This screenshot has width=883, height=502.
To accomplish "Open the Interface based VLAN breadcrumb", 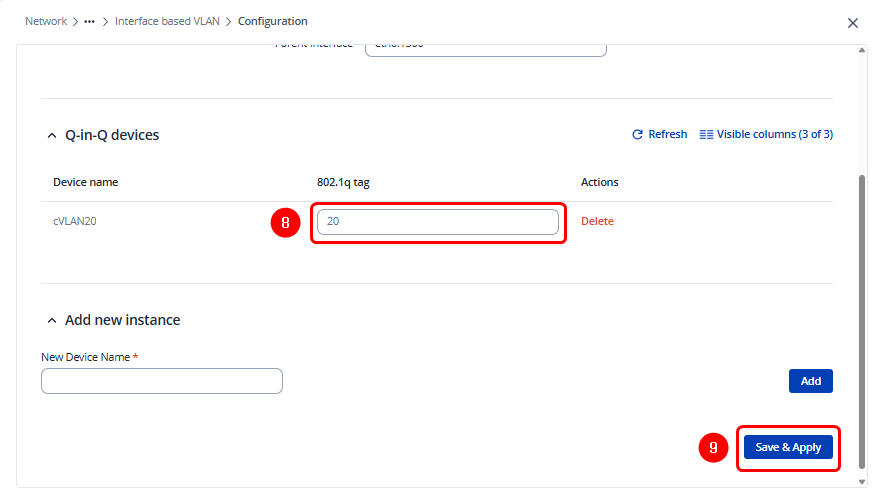I will tap(168, 21).
